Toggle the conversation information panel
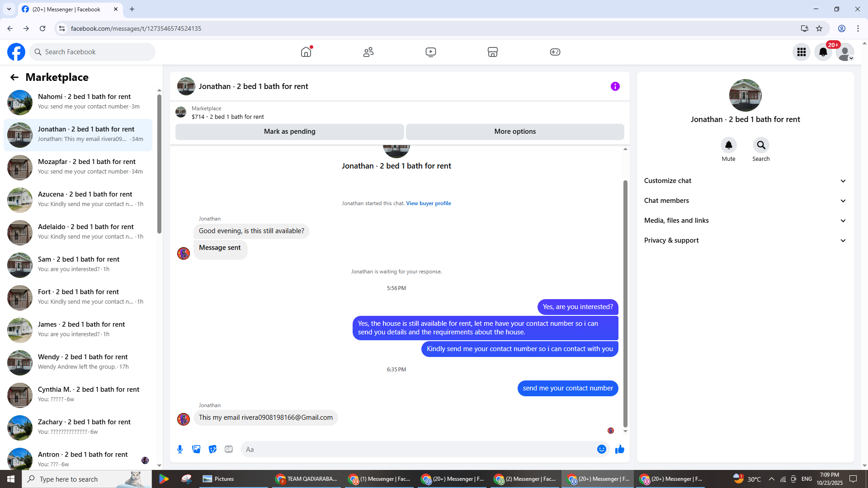The height and width of the screenshot is (488, 868). pyautogui.click(x=615, y=86)
